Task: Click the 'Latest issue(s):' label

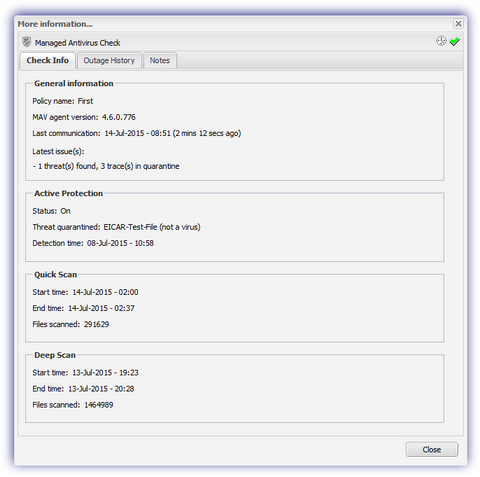Action: (58, 151)
